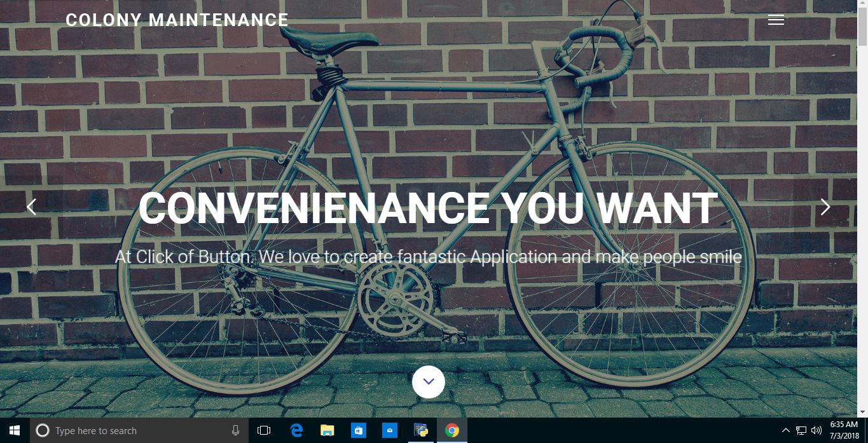Advance to the next carousel slide
The image size is (868, 443).
pos(825,207)
